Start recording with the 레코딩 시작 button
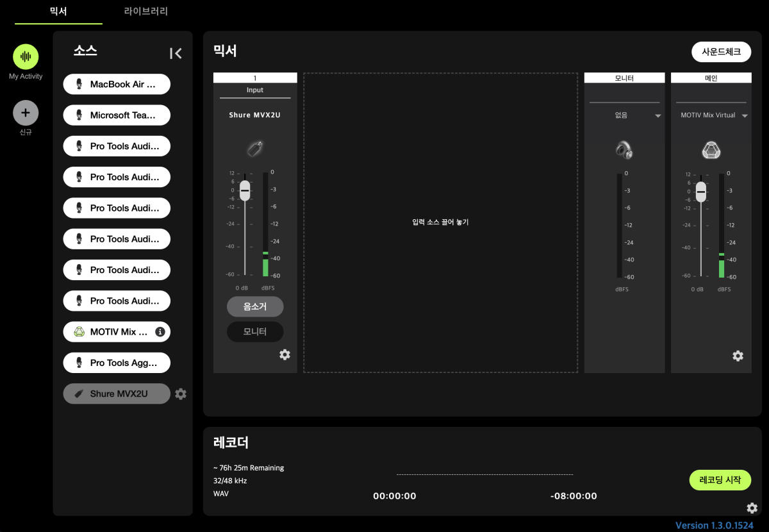769x532 pixels. coord(720,479)
